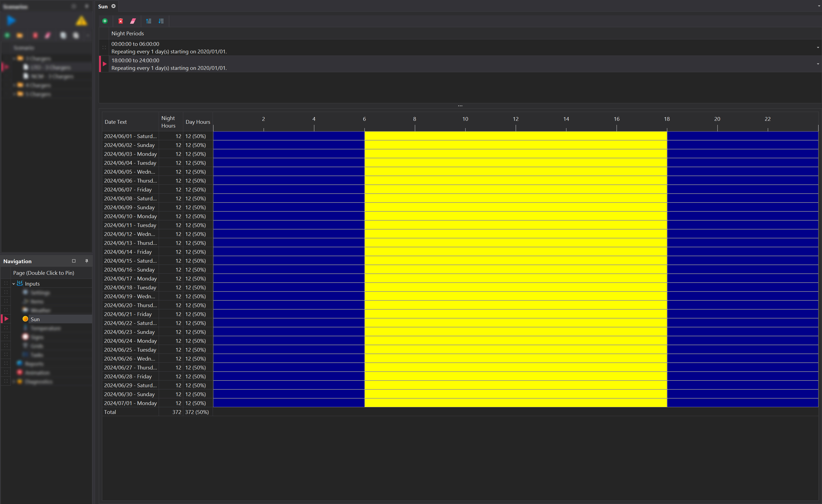
Task: Select the Sun tab
Action: click(x=103, y=6)
